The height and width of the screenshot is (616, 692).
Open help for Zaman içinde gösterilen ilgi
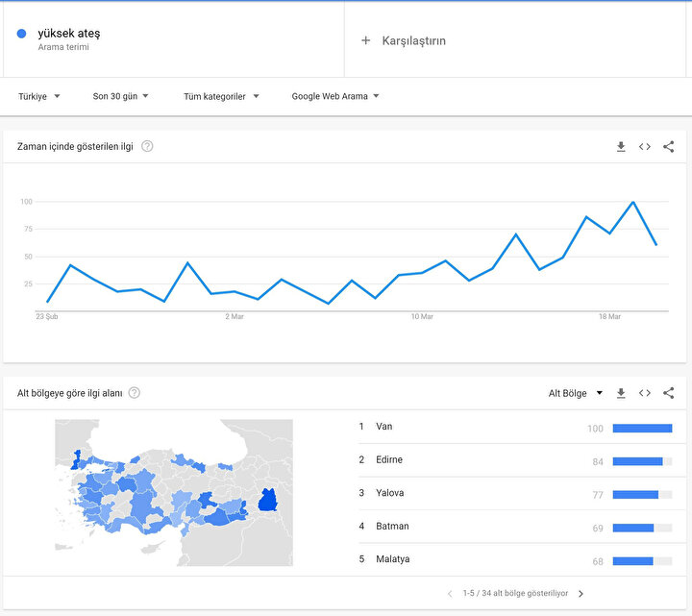point(147,146)
